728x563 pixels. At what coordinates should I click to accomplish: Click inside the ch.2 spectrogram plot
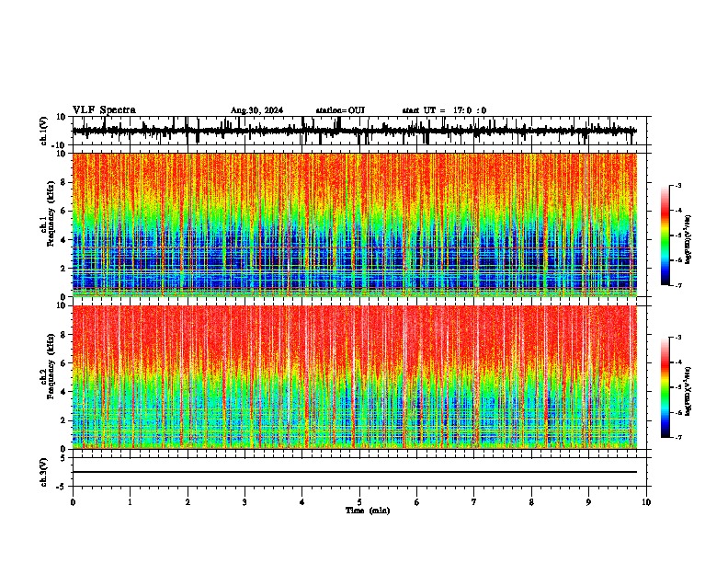[355, 377]
